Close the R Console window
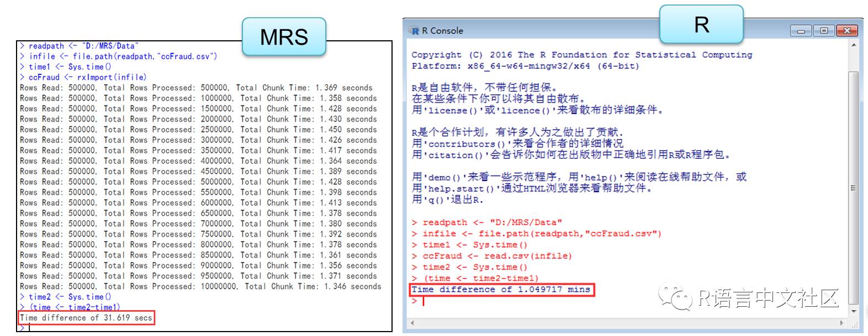The width and height of the screenshot is (868, 336). (x=846, y=31)
